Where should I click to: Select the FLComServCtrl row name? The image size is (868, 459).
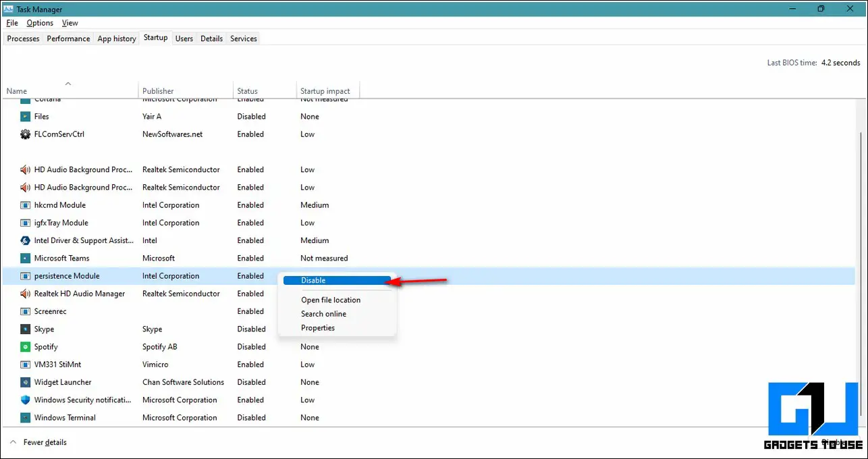59,134
